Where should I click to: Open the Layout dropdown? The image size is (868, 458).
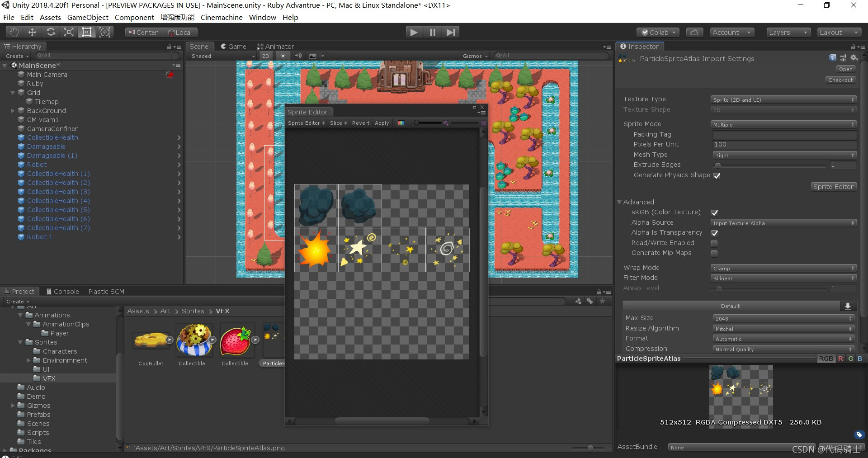tap(839, 32)
